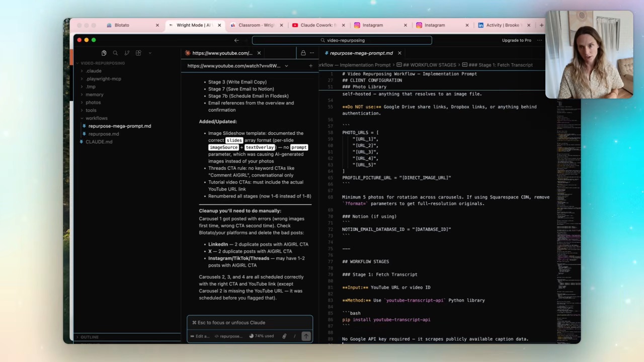Open the editor group more actions ellipsis
This screenshot has width=644, height=362.
[312, 53]
